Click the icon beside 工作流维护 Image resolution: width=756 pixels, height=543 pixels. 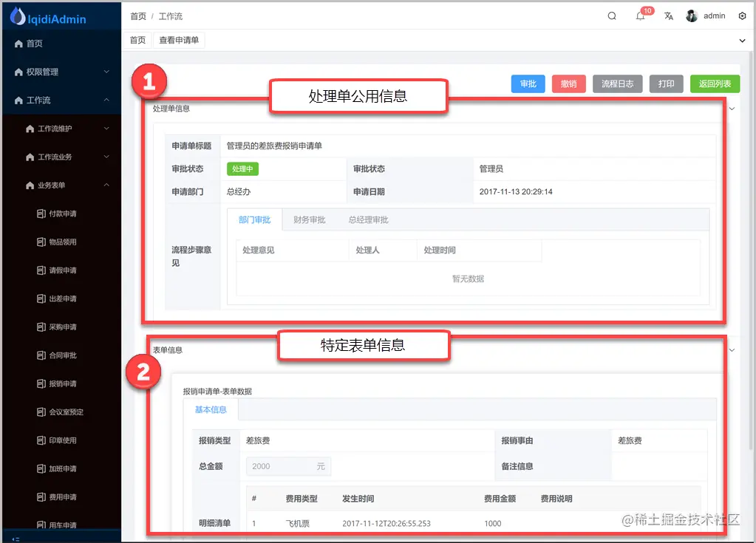click(30, 129)
